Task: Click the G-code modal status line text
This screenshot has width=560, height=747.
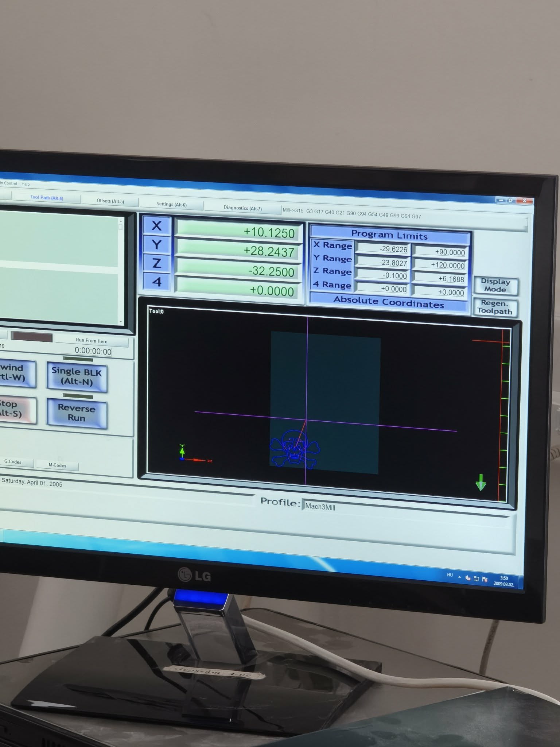Action: tap(352, 213)
